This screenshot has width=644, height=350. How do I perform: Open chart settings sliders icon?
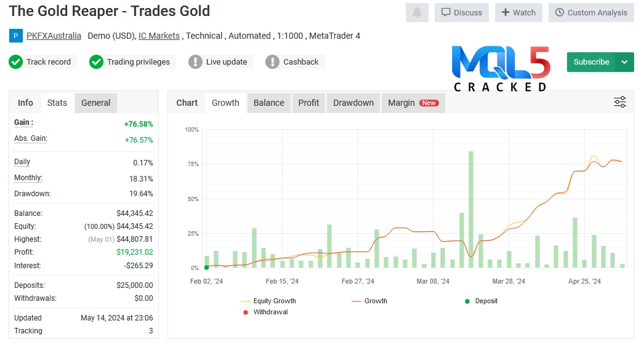click(x=620, y=101)
